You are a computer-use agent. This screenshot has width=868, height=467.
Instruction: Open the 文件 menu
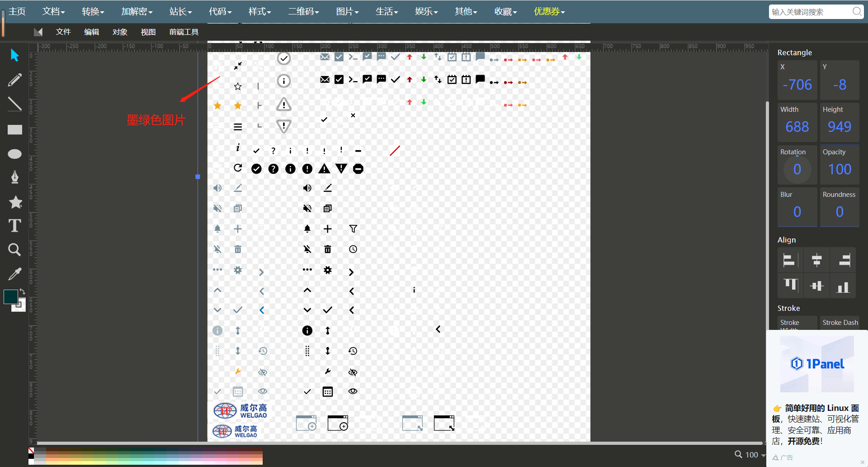(63, 32)
